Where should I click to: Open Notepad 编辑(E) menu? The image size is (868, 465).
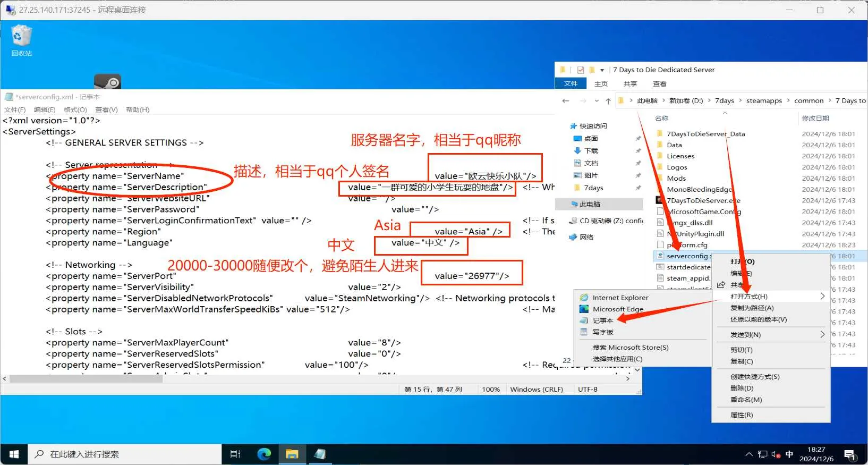point(45,110)
